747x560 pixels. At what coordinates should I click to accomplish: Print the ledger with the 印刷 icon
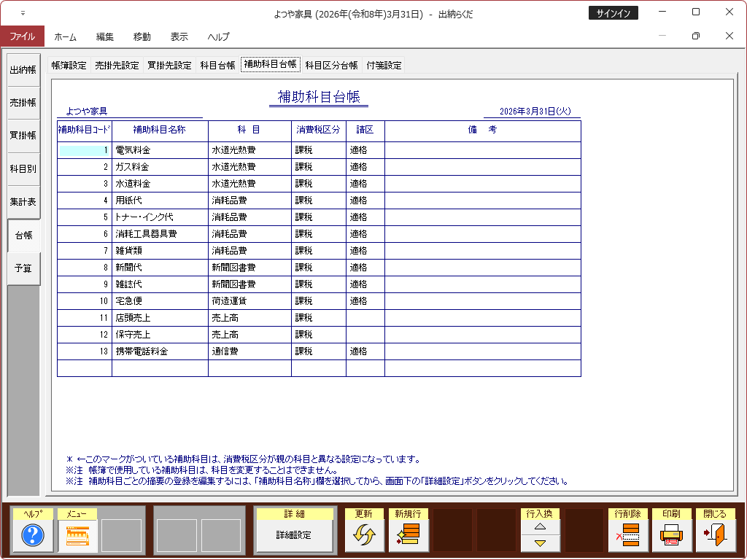[671, 536]
